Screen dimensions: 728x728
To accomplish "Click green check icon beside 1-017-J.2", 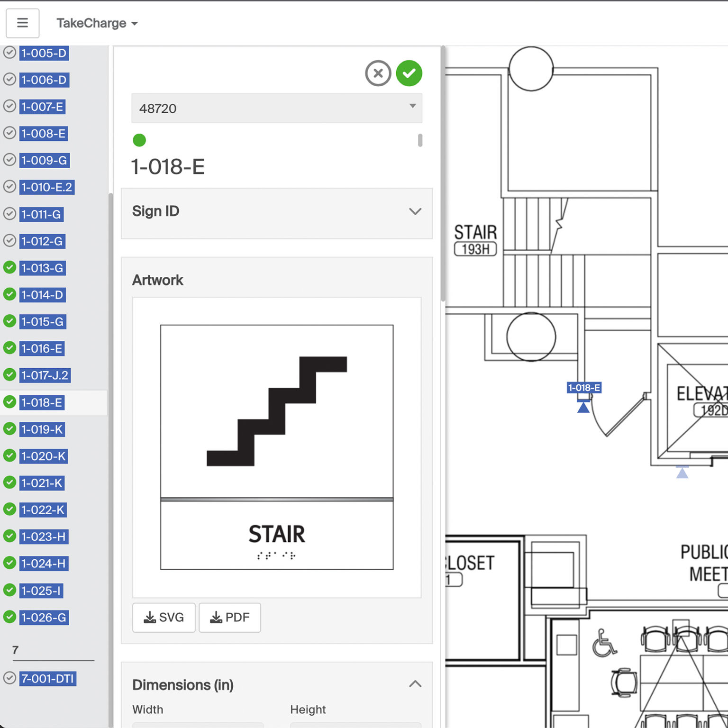I will point(9,375).
